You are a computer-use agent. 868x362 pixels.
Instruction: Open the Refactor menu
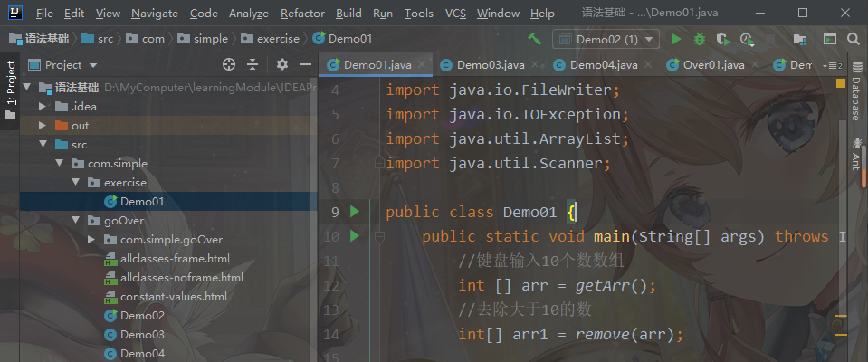302,14
